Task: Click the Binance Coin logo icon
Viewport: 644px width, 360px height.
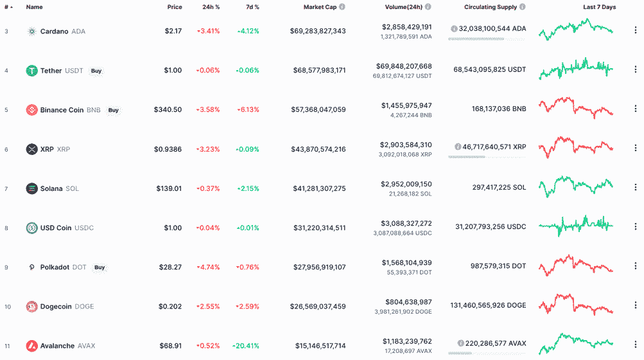Action: (31, 110)
